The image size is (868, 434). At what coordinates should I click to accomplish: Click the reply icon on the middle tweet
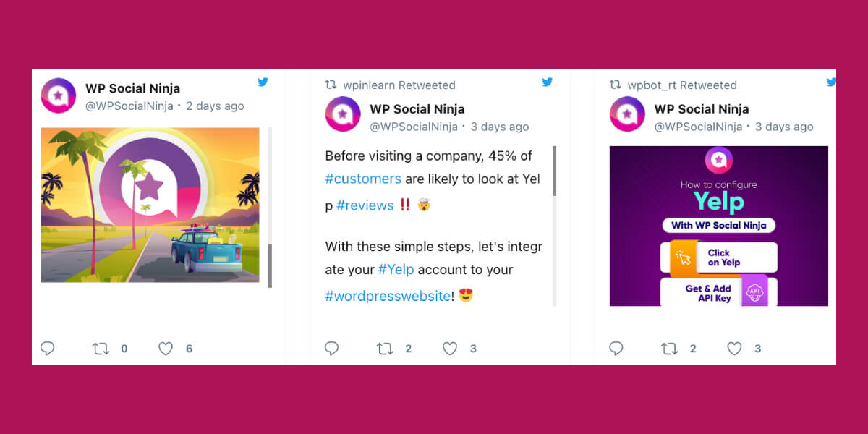pyautogui.click(x=331, y=349)
